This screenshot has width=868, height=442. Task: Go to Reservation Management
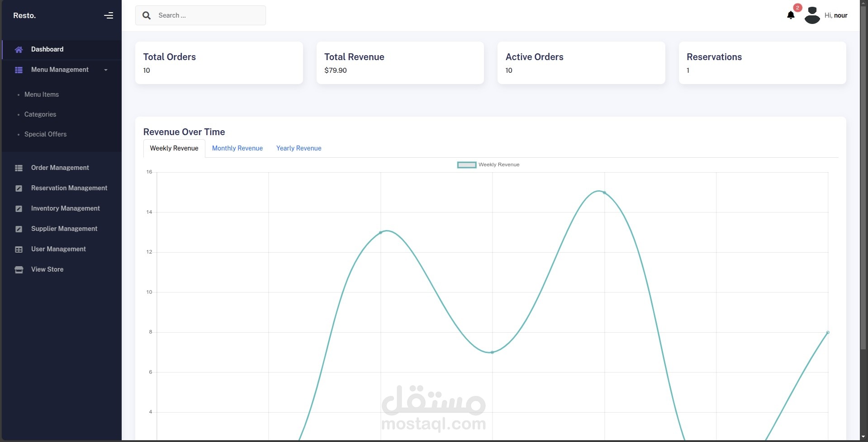tap(69, 188)
